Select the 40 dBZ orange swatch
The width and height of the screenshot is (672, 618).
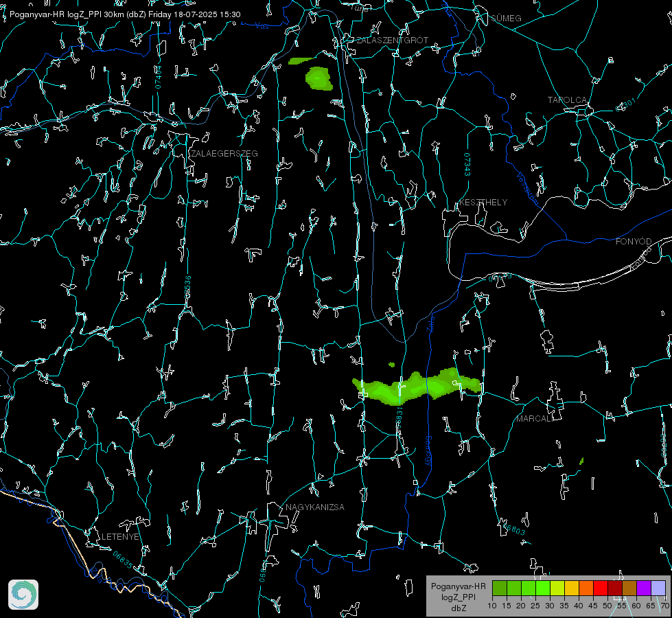tap(586, 588)
